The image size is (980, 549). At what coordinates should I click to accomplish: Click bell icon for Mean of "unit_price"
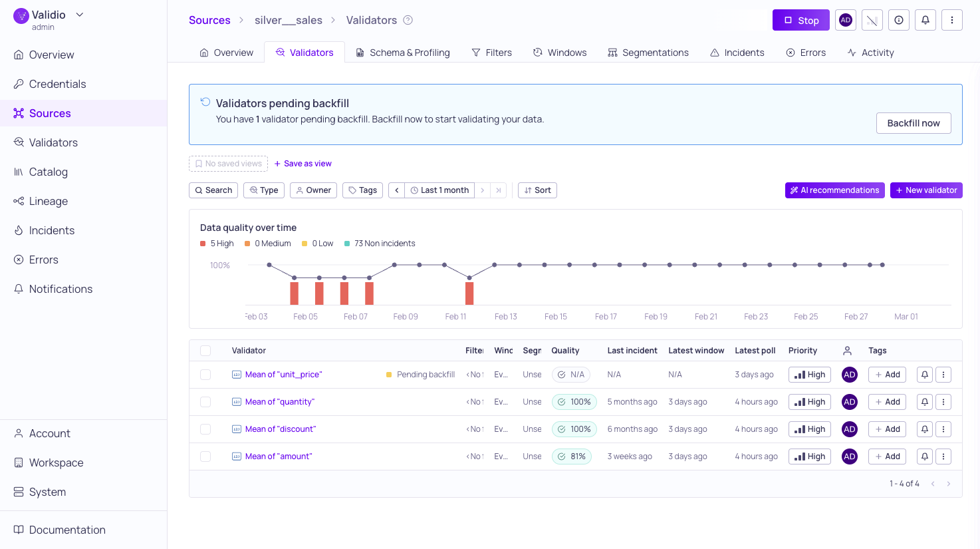click(925, 375)
